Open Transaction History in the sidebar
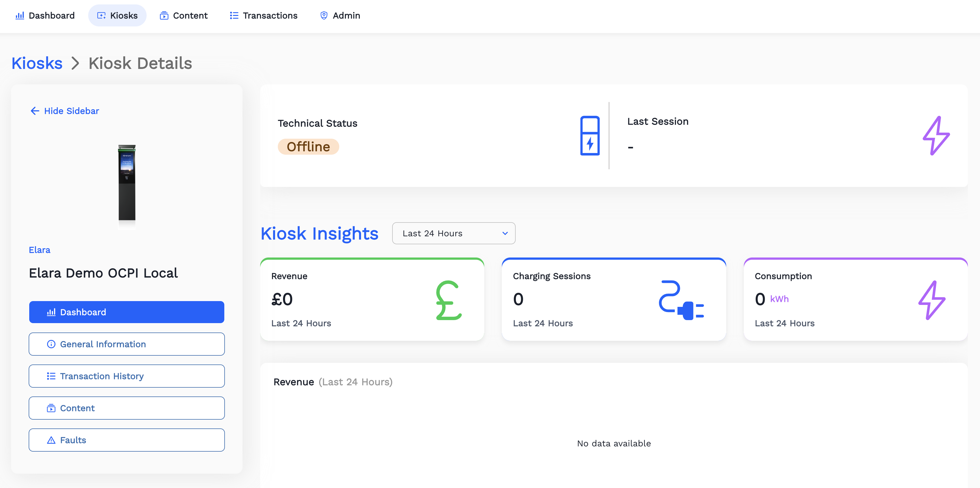The width and height of the screenshot is (980, 488). pyautogui.click(x=127, y=376)
